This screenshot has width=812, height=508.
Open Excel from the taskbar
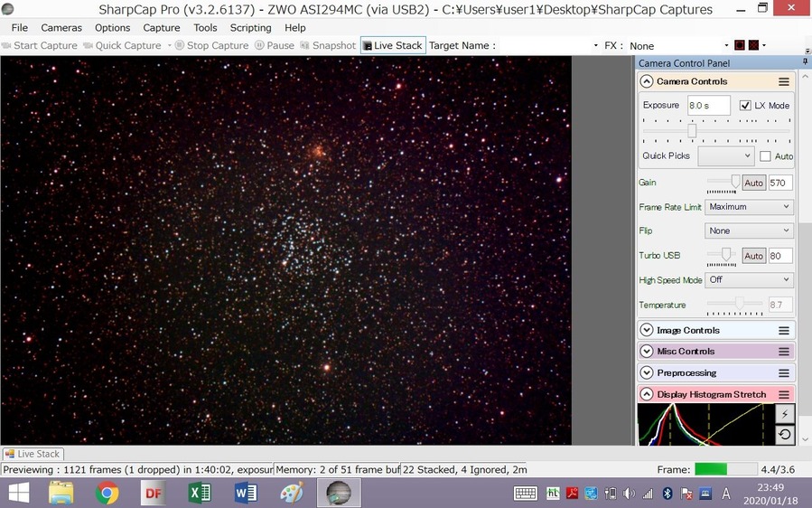point(200,493)
